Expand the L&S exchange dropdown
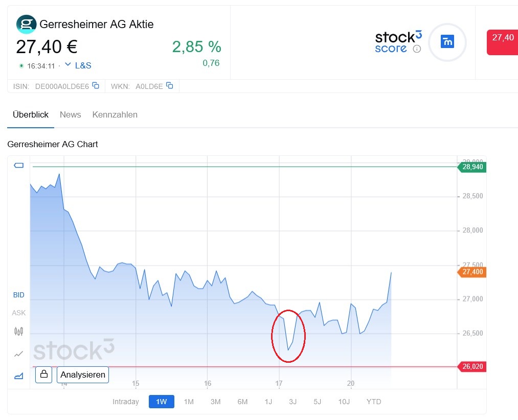Image resolution: width=518 pixels, height=420 pixels. pyautogui.click(x=78, y=65)
